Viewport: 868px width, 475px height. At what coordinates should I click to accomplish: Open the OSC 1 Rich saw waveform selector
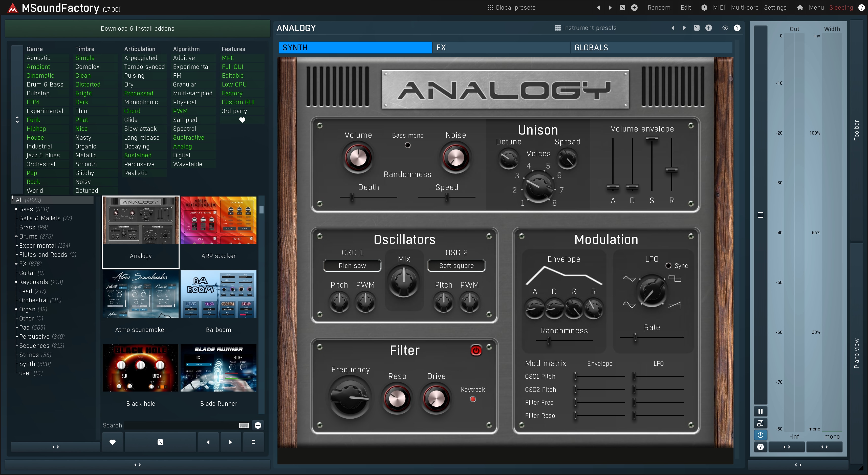pyautogui.click(x=352, y=266)
